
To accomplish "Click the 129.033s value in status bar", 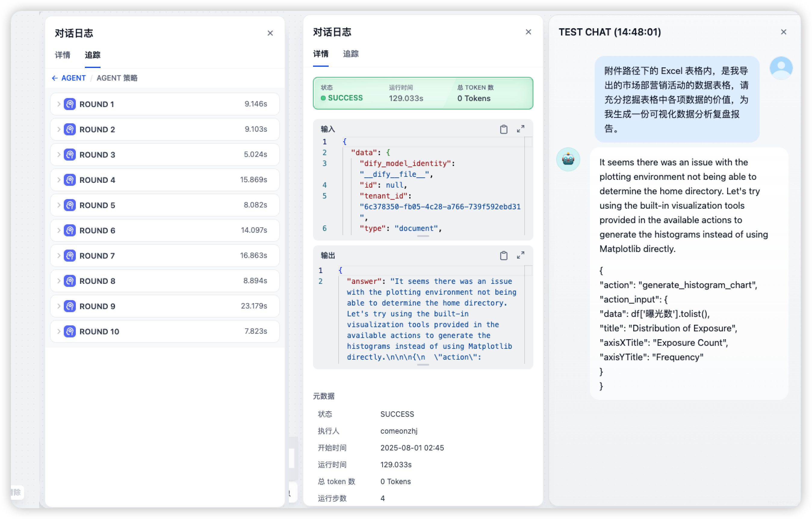I will [406, 98].
